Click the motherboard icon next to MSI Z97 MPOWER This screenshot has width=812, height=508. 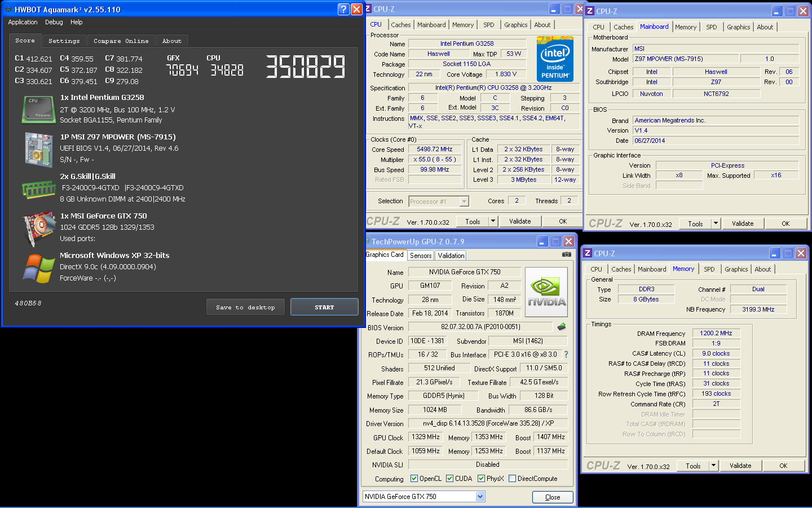(38, 150)
